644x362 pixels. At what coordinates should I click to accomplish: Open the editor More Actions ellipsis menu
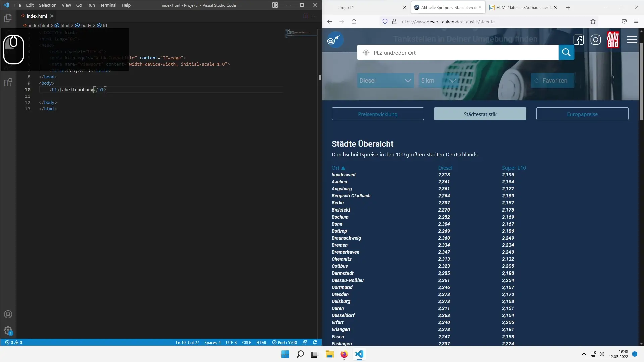(x=314, y=16)
